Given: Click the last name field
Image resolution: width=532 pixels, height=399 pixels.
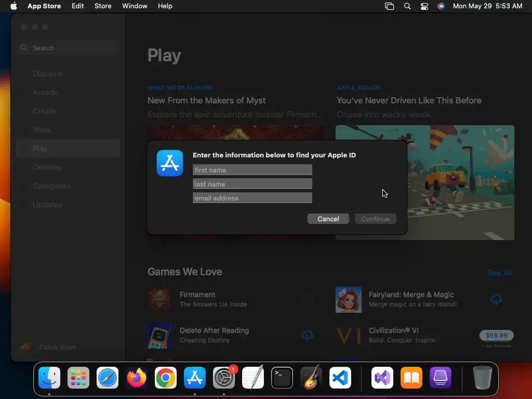Looking at the screenshot, I should coord(252,184).
